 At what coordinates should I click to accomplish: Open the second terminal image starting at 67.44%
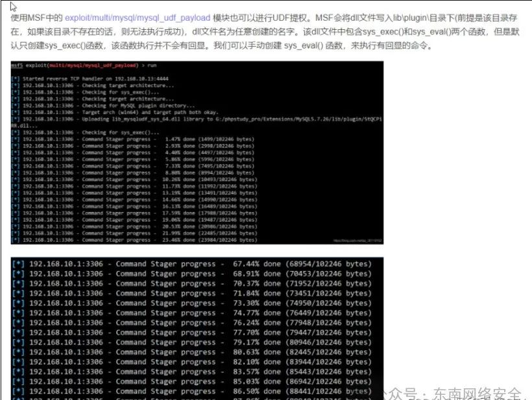pos(197,328)
